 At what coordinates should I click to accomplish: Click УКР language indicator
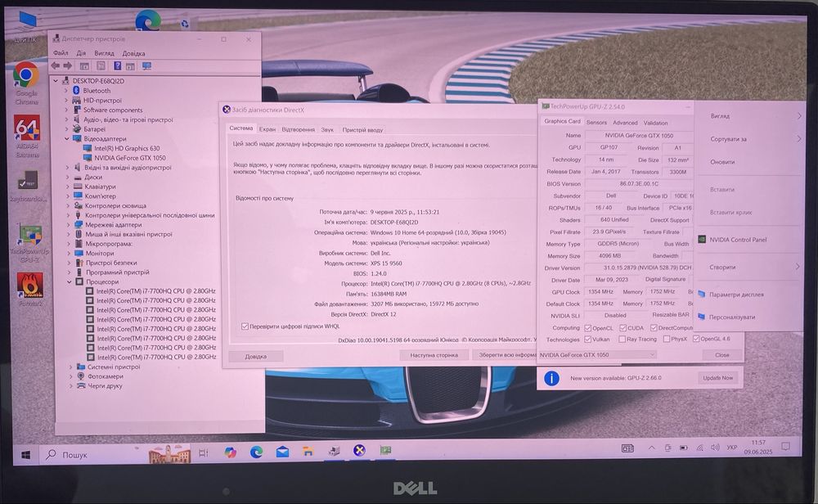pos(732,448)
